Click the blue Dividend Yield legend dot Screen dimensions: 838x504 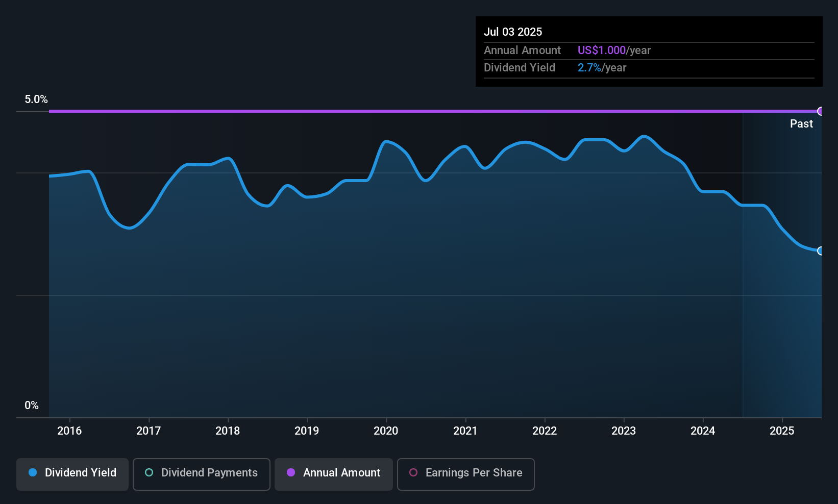coord(33,472)
